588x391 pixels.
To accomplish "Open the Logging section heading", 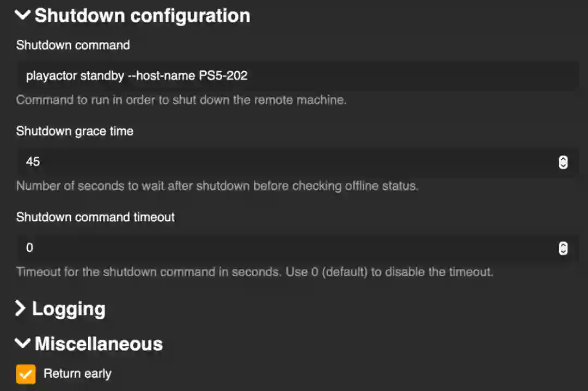I will pyautogui.click(x=69, y=309).
